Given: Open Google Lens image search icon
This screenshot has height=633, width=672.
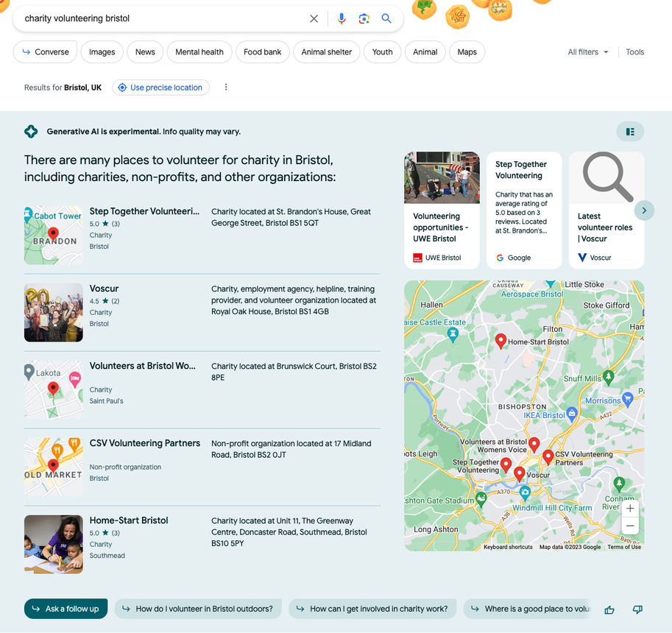Looking at the screenshot, I should pyautogui.click(x=364, y=18).
